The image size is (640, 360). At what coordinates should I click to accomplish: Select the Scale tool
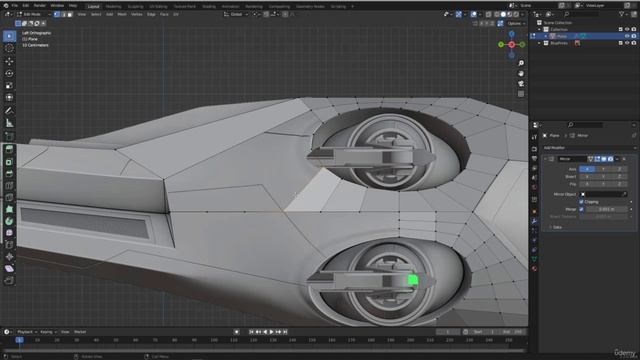click(9, 86)
